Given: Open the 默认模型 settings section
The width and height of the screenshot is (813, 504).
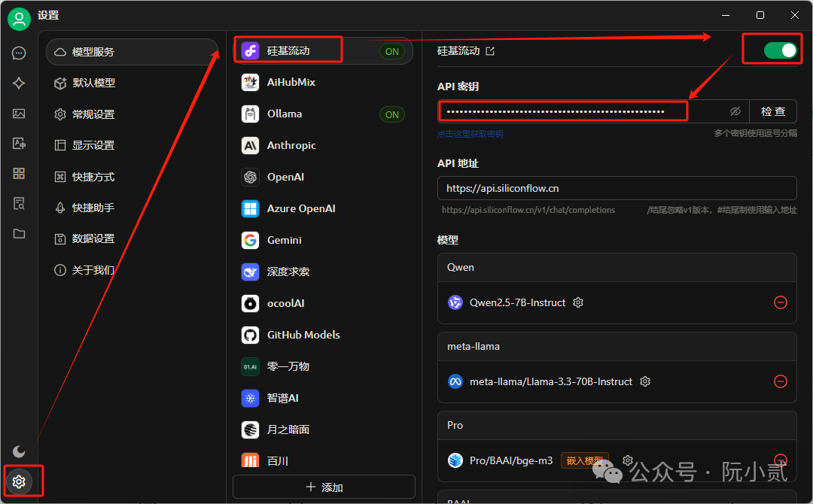Looking at the screenshot, I should pos(132,83).
